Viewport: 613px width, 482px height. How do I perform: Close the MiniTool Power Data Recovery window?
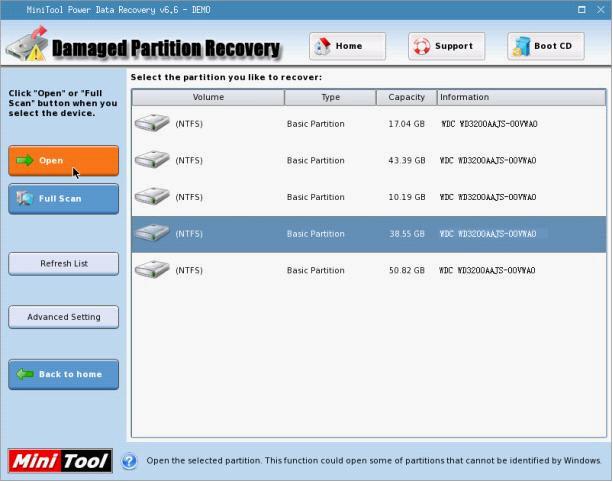(601, 9)
